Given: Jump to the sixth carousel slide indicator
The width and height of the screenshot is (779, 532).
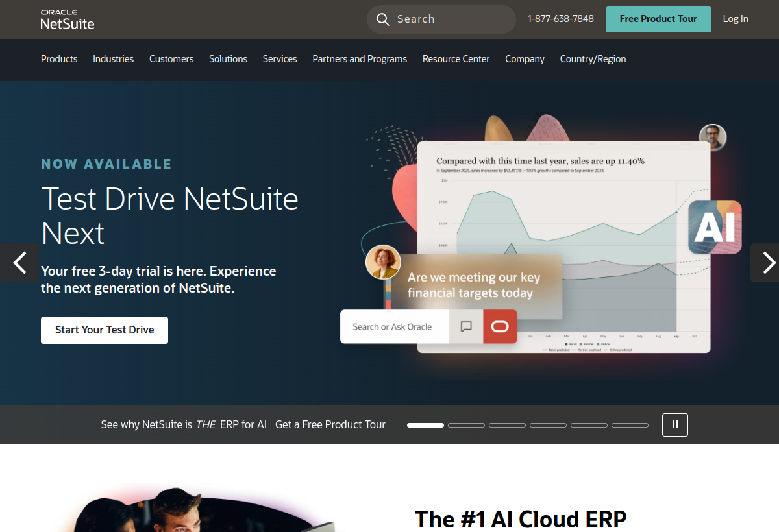Looking at the screenshot, I should click(630, 425).
